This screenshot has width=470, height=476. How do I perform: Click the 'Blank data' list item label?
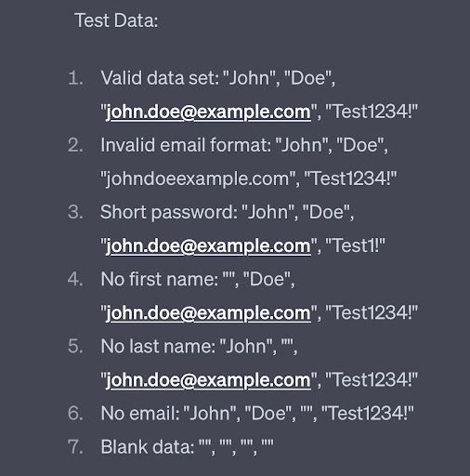point(147,447)
